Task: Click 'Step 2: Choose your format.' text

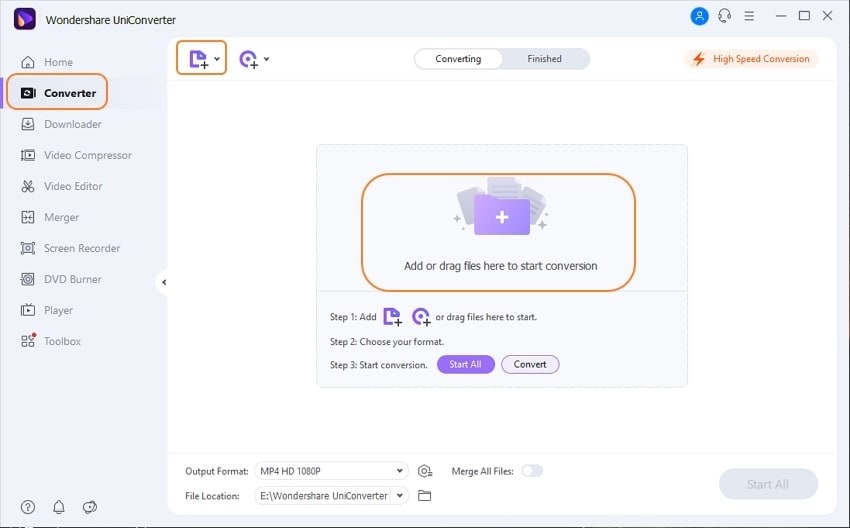Action: click(x=387, y=342)
